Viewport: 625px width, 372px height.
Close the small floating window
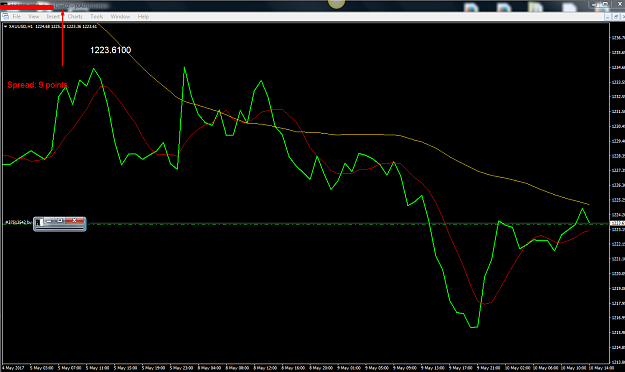tap(74, 220)
